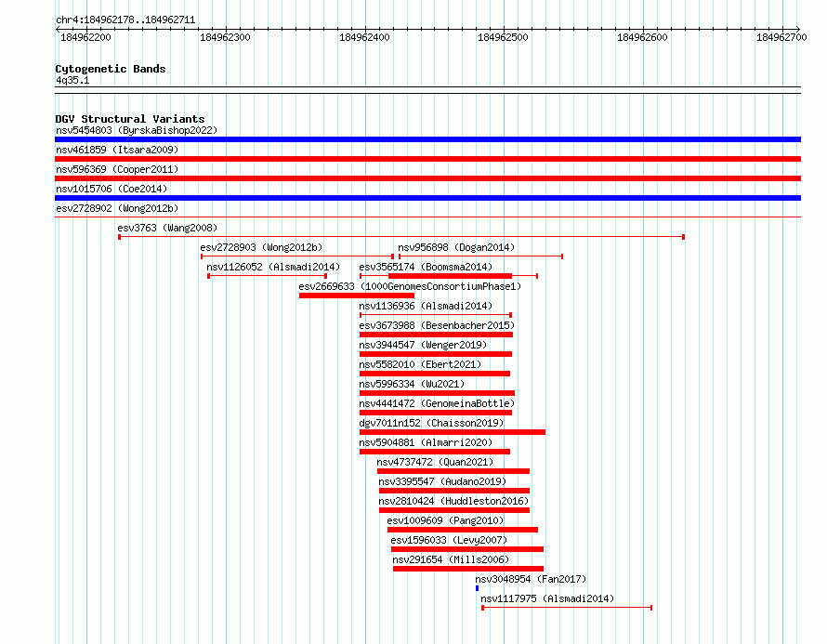Screen dimensions: 827x644
Task: Click the nsv5454803 (ByrskaBishop2022) label
Action: pyautogui.click(x=137, y=130)
